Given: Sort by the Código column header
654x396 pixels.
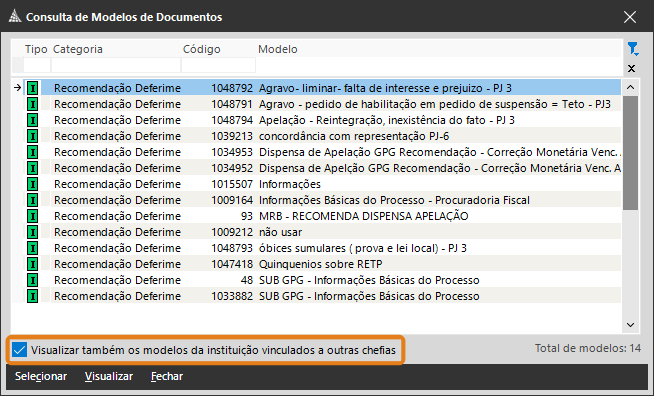Looking at the screenshot, I should [201, 49].
